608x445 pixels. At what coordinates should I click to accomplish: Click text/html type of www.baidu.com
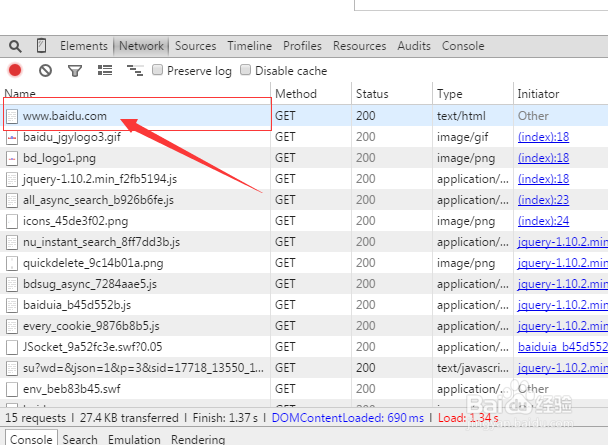point(461,116)
